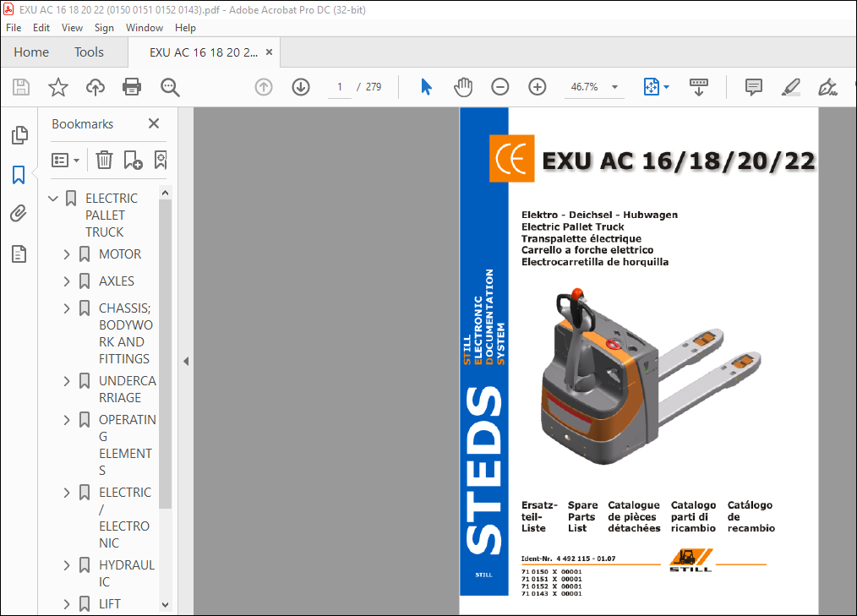Select the EXU AC 16 18 20 document tab
The width and height of the screenshot is (857, 616).
(204, 52)
